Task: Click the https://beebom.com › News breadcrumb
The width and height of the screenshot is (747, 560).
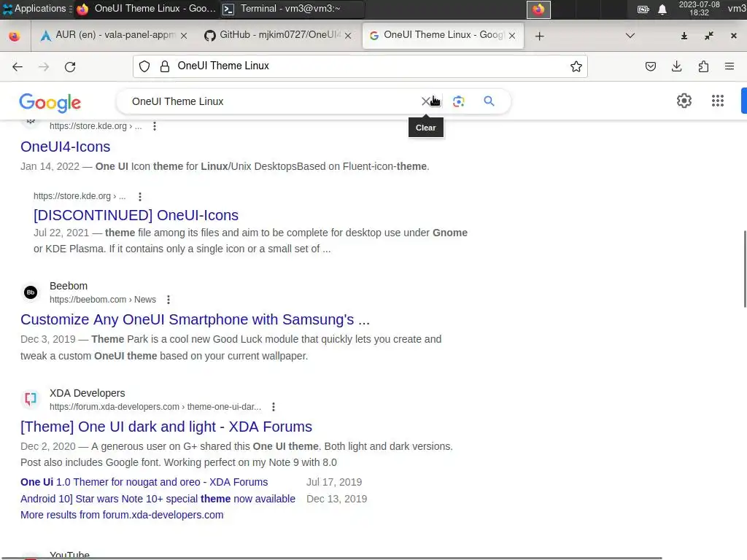Action: 103,300
